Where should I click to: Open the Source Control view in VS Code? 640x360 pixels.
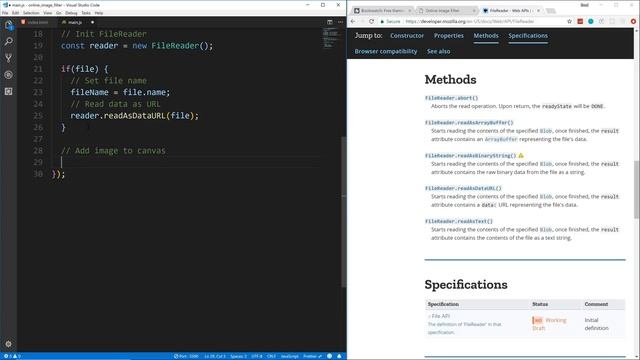coord(9,58)
